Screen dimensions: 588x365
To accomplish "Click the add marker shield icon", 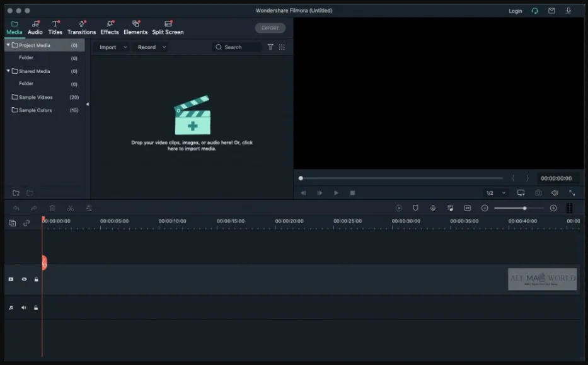I will tap(415, 208).
